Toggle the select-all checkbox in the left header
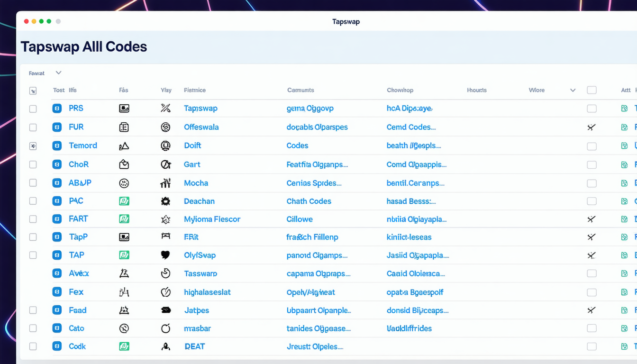 pyautogui.click(x=33, y=91)
